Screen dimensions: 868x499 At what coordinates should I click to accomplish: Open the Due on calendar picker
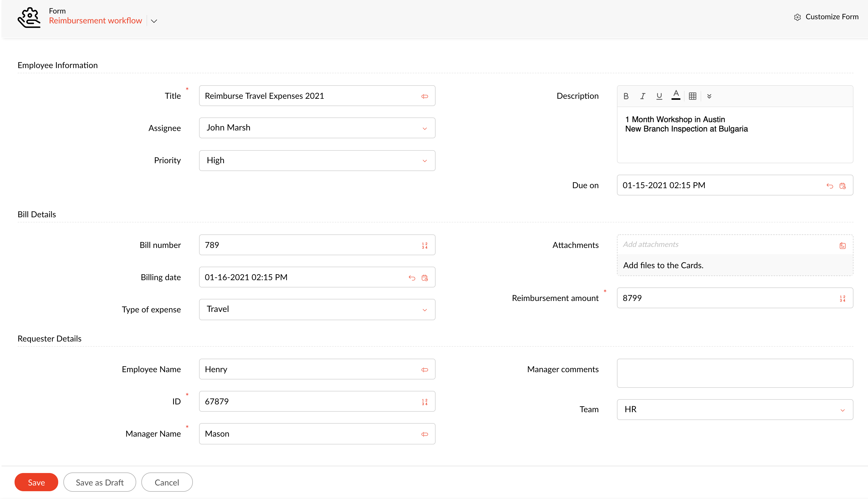tap(843, 186)
